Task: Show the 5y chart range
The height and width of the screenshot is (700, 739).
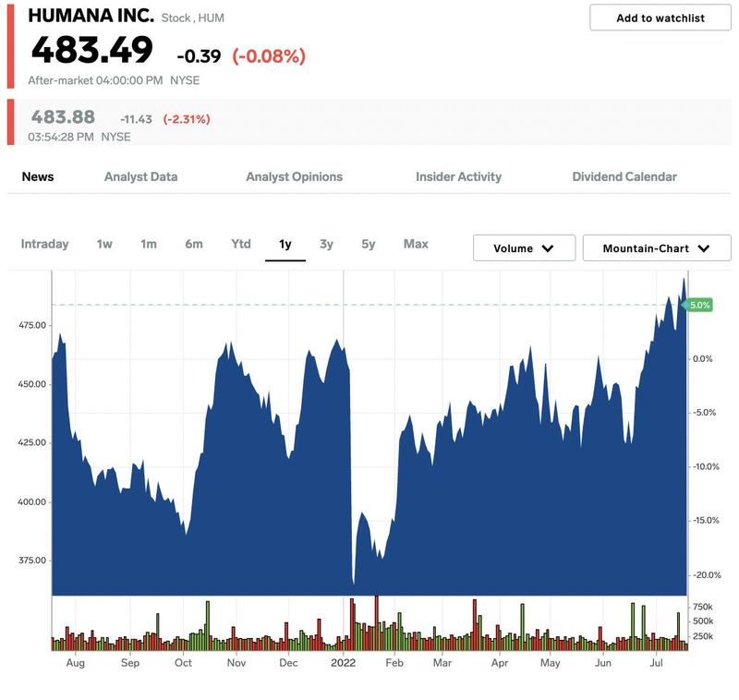Action: click(368, 244)
